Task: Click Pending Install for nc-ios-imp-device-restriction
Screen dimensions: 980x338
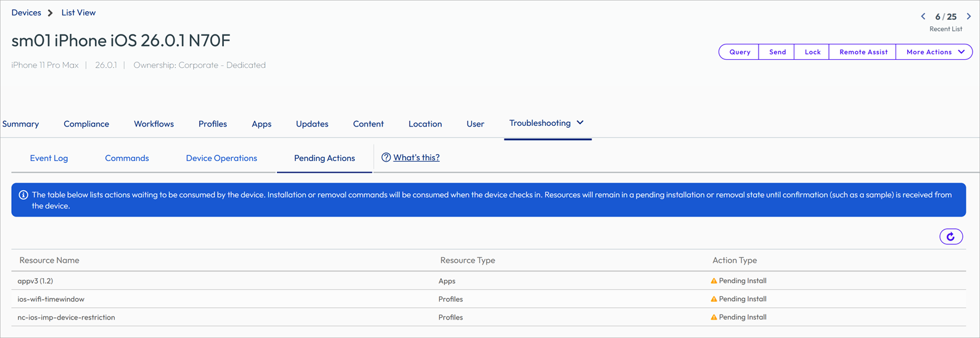Action: [x=743, y=317]
